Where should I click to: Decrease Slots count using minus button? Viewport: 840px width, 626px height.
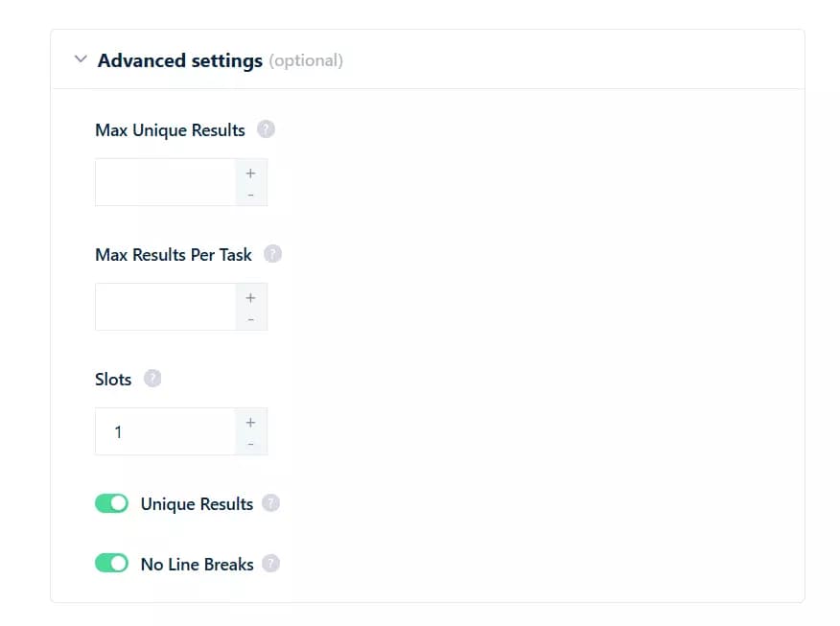click(x=250, y=443)
